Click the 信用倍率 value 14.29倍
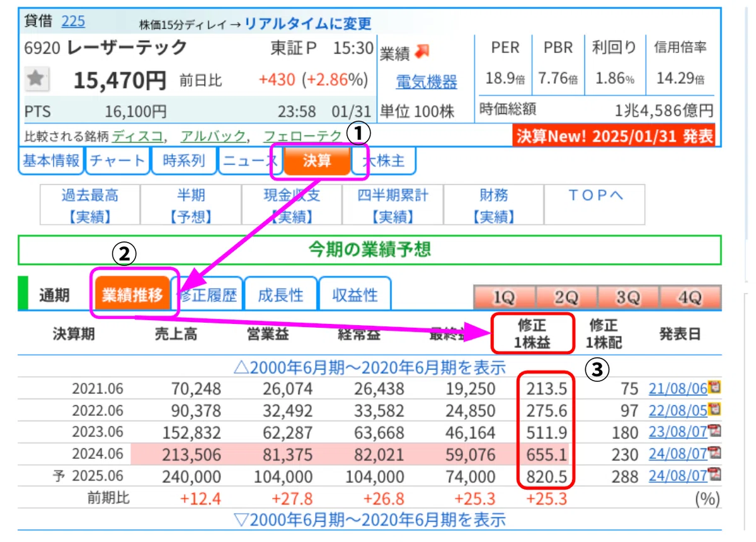Viewport: 756px width, 542px height. click(680, 79)
